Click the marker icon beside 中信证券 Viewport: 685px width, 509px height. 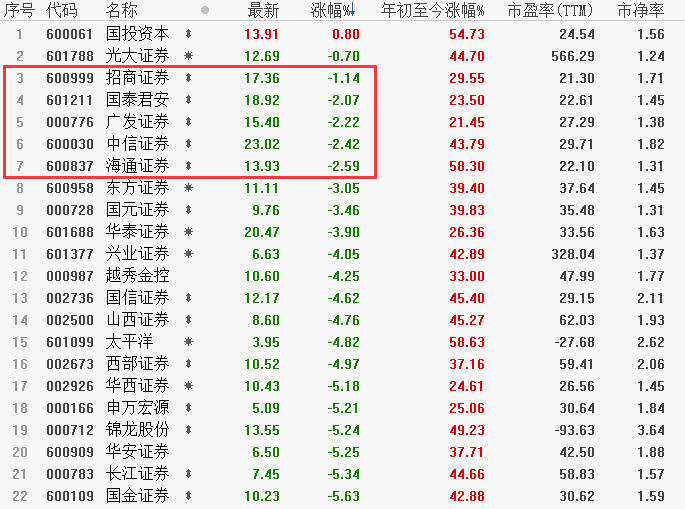(188, 144)
